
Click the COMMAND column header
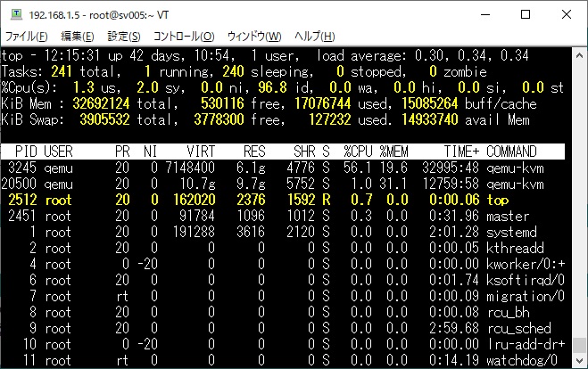(511, 152)
